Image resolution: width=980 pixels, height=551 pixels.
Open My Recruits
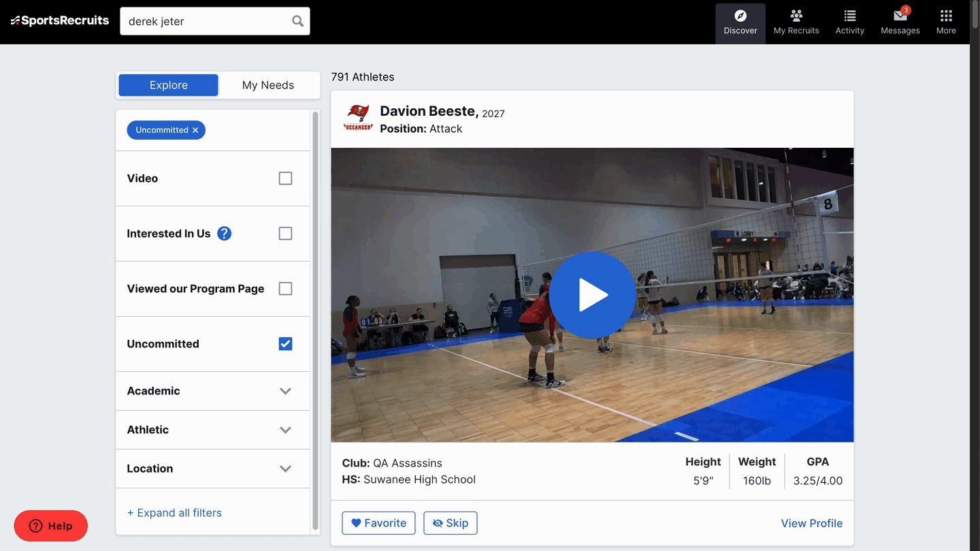click(x=796, y=22)
